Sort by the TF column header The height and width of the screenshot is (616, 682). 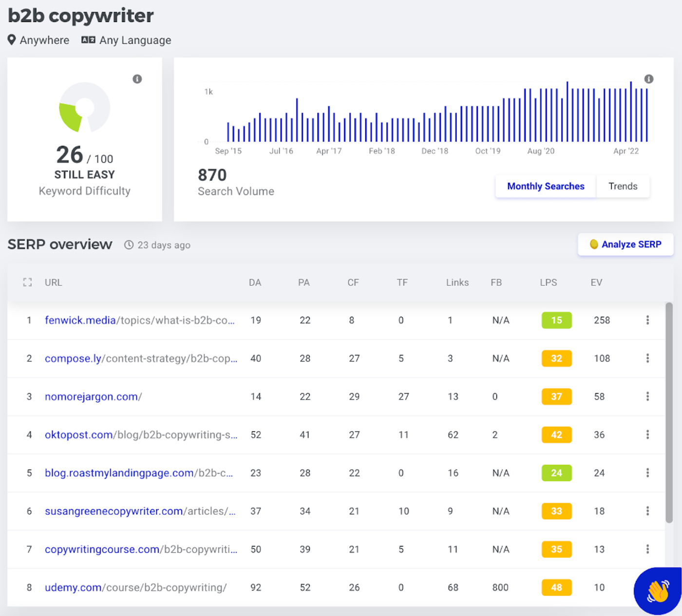tap(402, 282)
